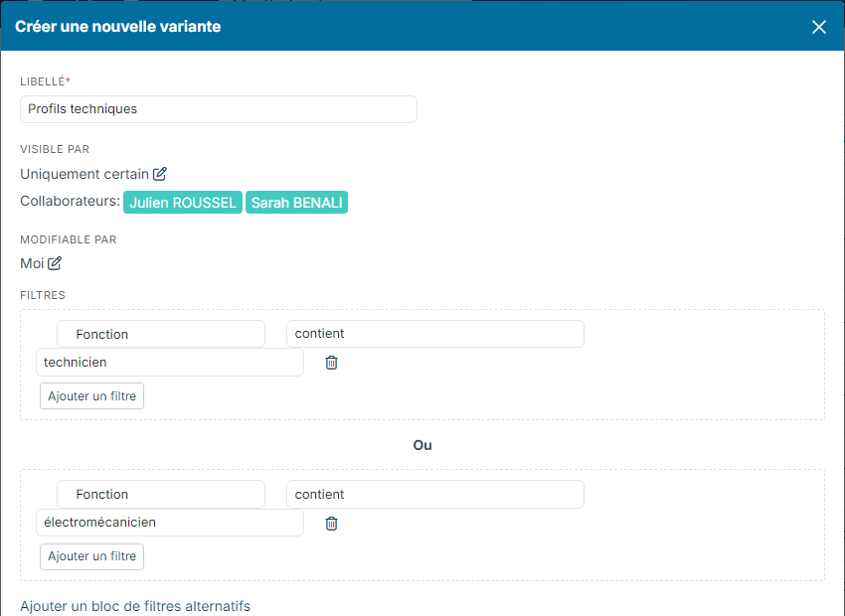Click the 'Ou' separator label
Screen dimensions: 845x616
click(422, 445)
